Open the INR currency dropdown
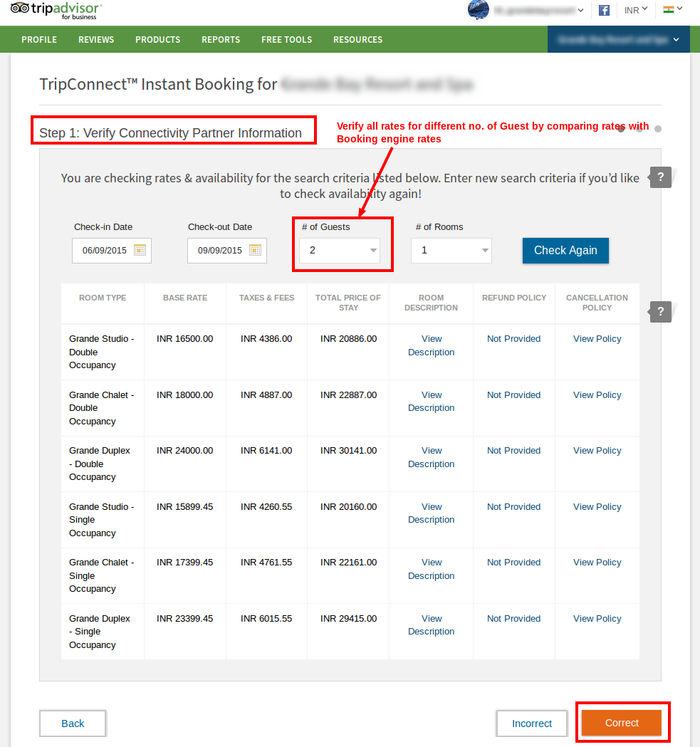700x747 pixels. coord(636,10)
